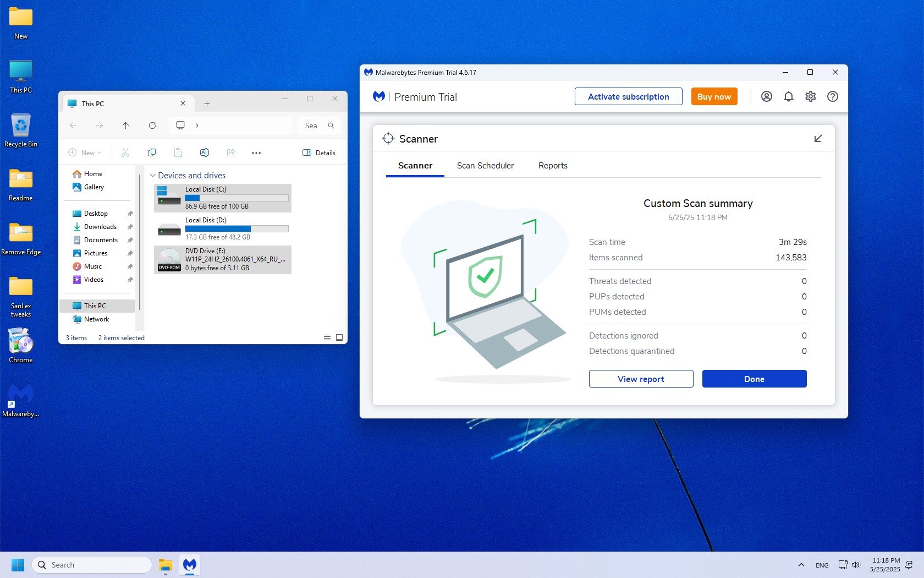Click the Up arrow in File Explorer
The image size is (924, 578).
click(125, 126)
